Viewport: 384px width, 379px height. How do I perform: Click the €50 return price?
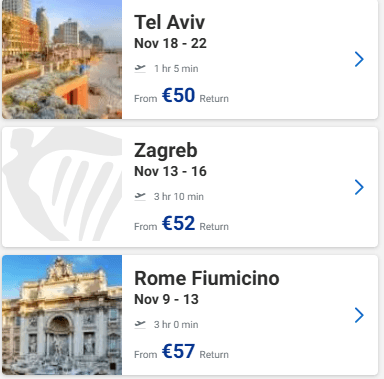[178, 95]
